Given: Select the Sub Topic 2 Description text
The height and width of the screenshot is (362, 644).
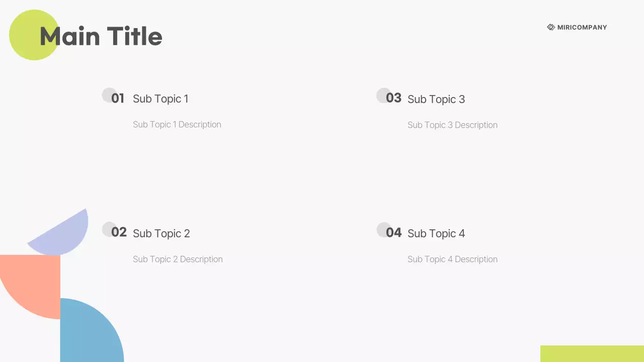Looking at the screenshot, I should tap(178, 259).
